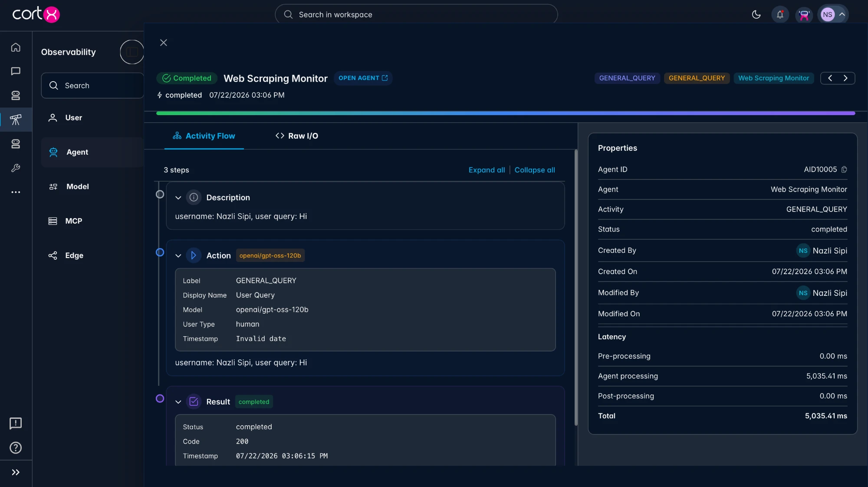Open the help question mark icon
The height and width of the screenshot is (487, 868).
point(16,447)
